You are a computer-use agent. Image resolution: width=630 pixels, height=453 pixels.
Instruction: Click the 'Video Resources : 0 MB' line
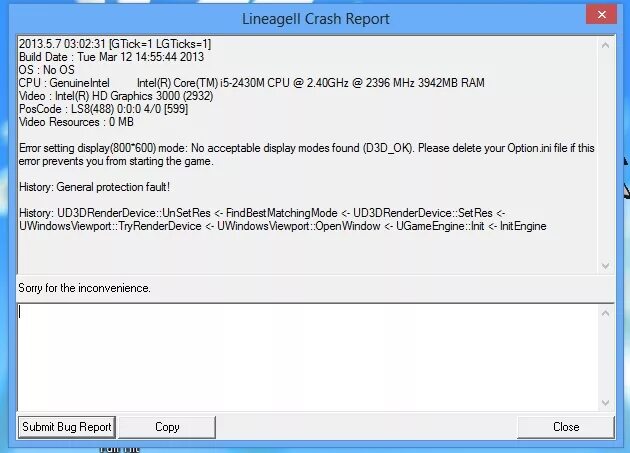(76, 122)
